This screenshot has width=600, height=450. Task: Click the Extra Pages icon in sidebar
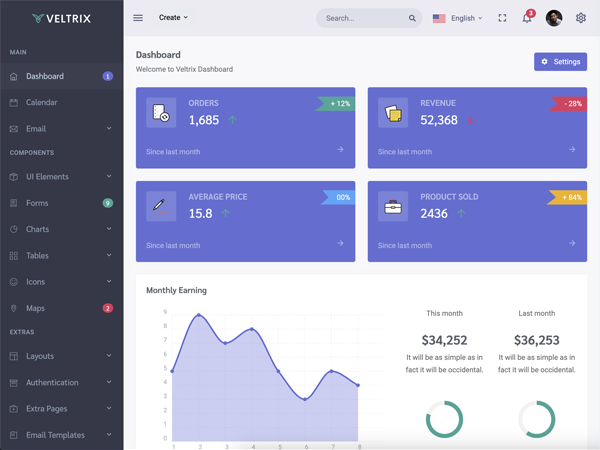pos(14,409)
